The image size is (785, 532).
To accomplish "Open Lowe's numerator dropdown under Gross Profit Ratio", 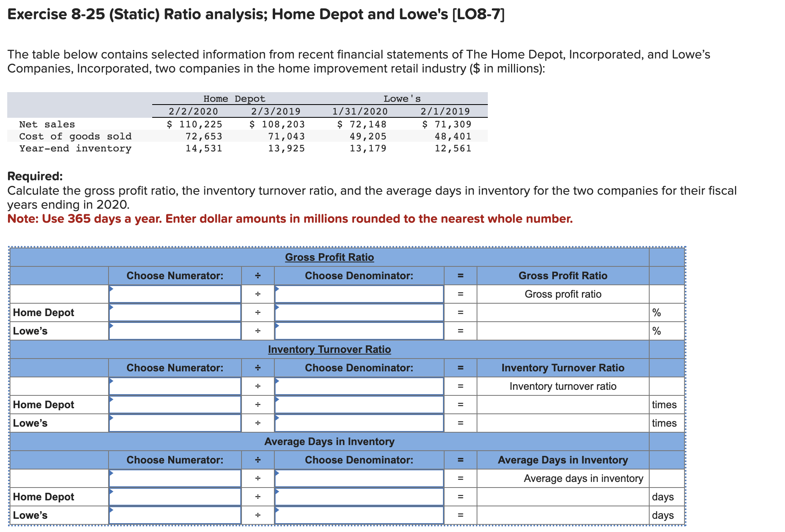I will 175,330.
